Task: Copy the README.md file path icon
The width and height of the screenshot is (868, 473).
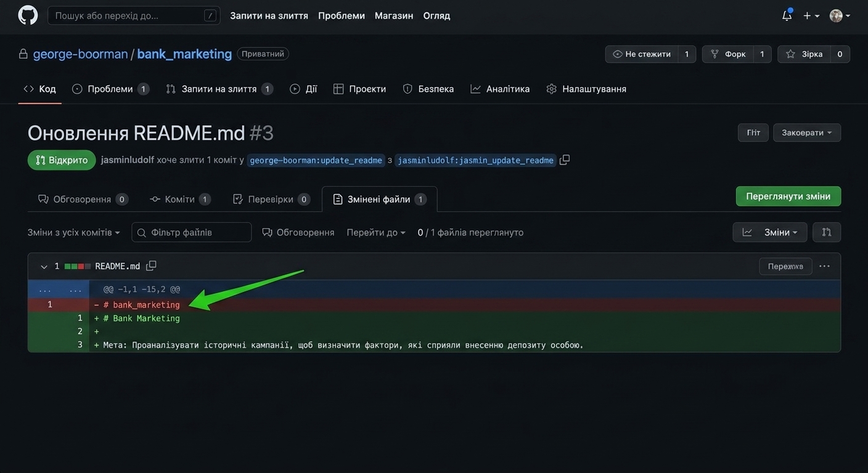Action: tap(151, 265)
